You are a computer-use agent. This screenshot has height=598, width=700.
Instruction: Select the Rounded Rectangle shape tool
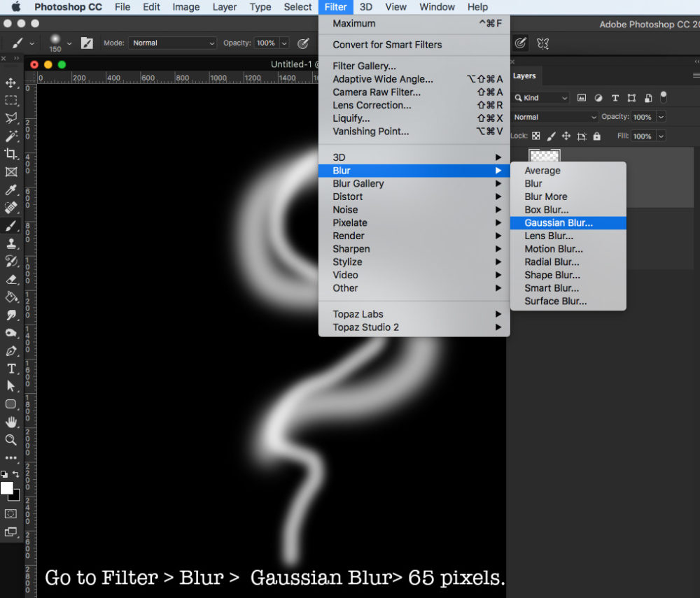tap(10, 404)
